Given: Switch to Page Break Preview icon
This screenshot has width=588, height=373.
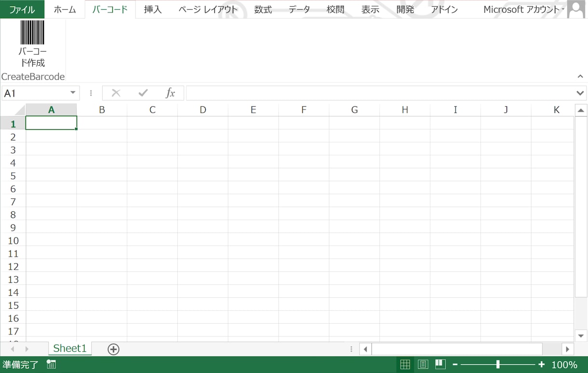Looking at the screenshot, I should point(440,364).
